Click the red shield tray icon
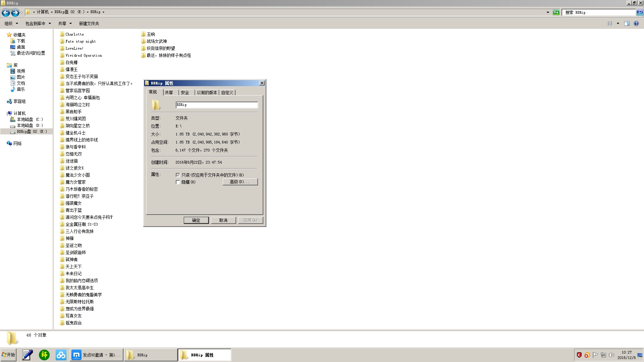Screen dimensions: 644x362 579,355
